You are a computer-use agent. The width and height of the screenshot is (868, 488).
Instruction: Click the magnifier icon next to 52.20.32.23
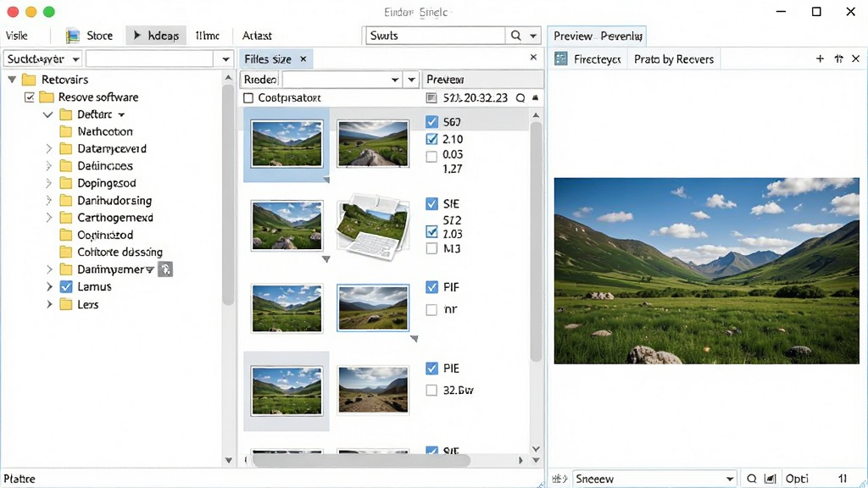(x=520, y=98)
